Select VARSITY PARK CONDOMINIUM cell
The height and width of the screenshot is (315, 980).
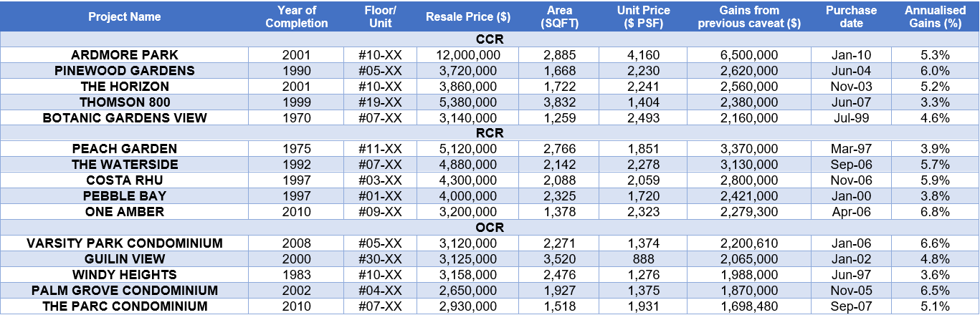point(125,243)
